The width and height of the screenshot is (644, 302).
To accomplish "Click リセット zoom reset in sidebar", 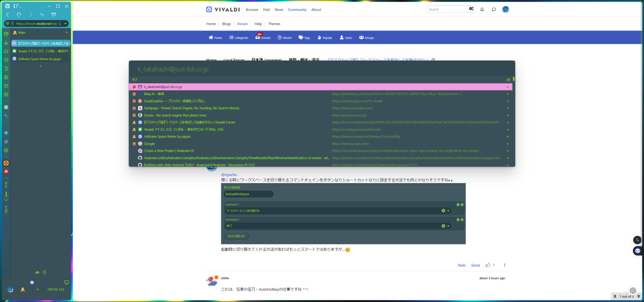I will tap(6, 210).
